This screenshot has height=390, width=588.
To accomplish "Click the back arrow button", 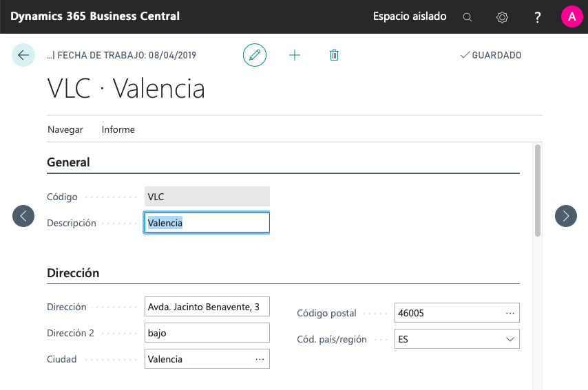I will click(23, 55).
